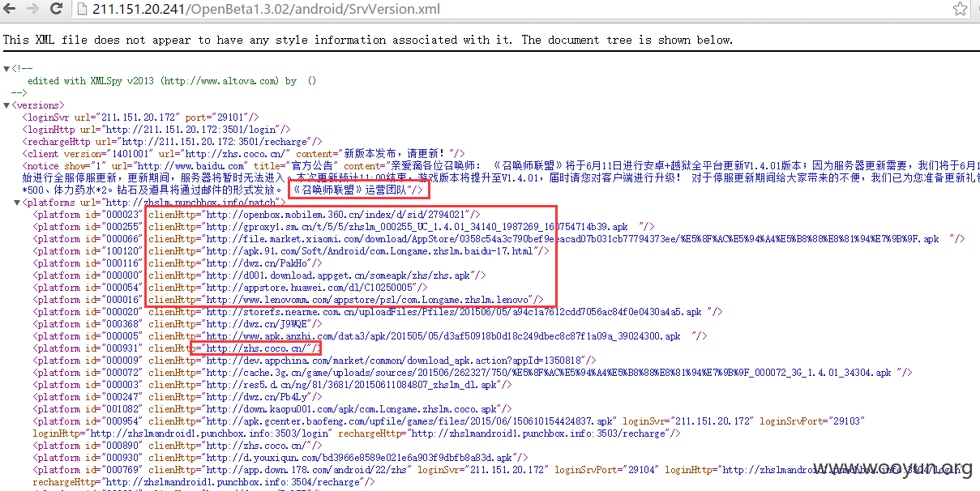Click platform 000954 apk.gcenter.baofeng.com line

click(449, 421)
